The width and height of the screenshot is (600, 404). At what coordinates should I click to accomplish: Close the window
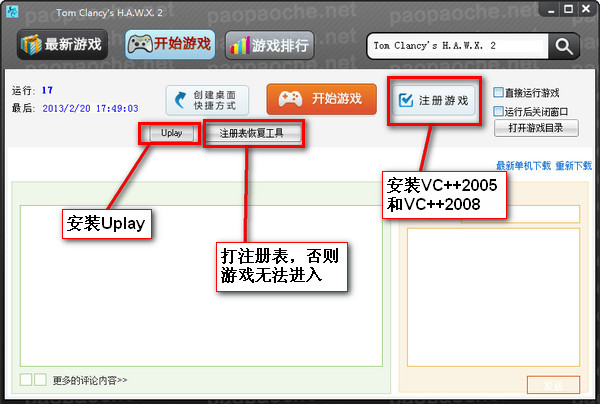586,9
